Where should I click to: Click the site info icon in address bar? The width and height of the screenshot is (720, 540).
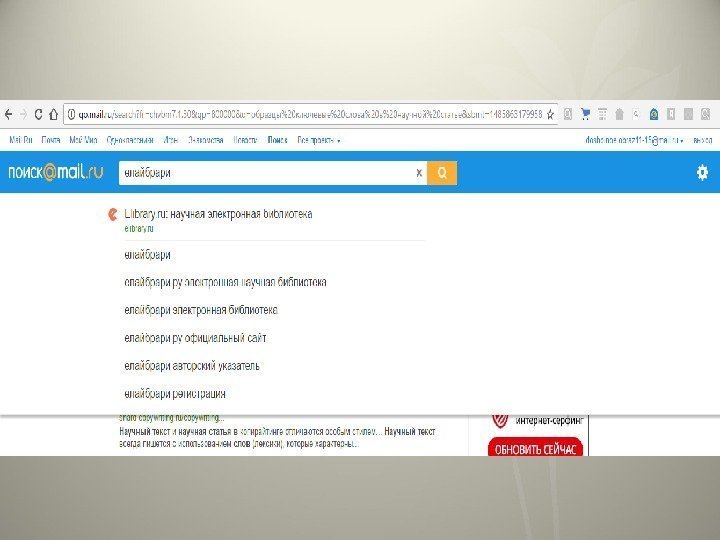(x=71, y=114)
